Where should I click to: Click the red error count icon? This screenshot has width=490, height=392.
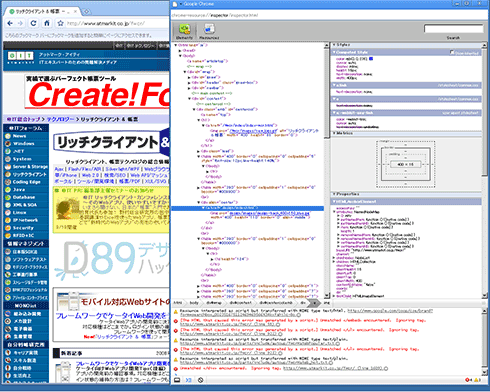(x=467, y=380)
